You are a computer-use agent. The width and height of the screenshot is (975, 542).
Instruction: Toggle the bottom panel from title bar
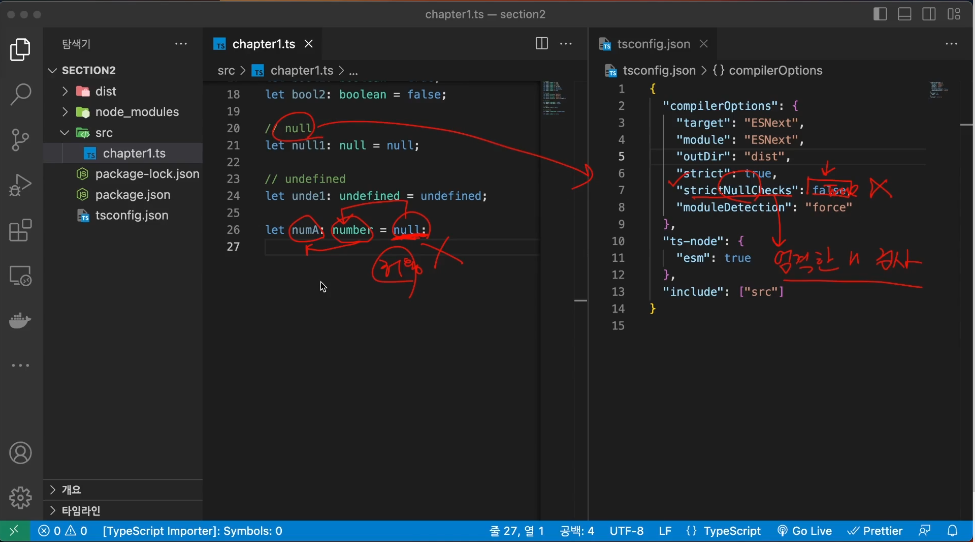click(x=905, y=14)
